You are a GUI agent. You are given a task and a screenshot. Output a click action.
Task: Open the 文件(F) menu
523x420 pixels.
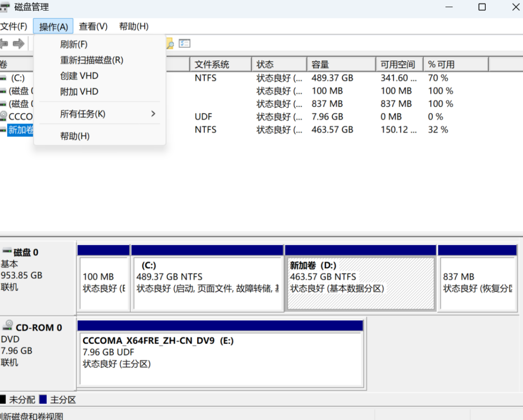pyautogui.click(x=14, y=27)
